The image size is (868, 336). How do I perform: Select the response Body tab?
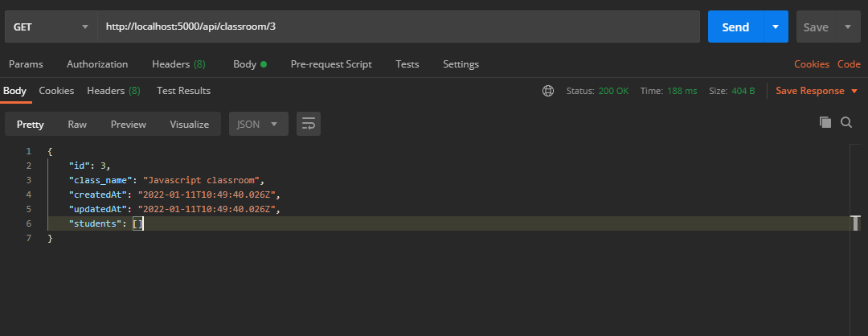click(x=15, y=91)
